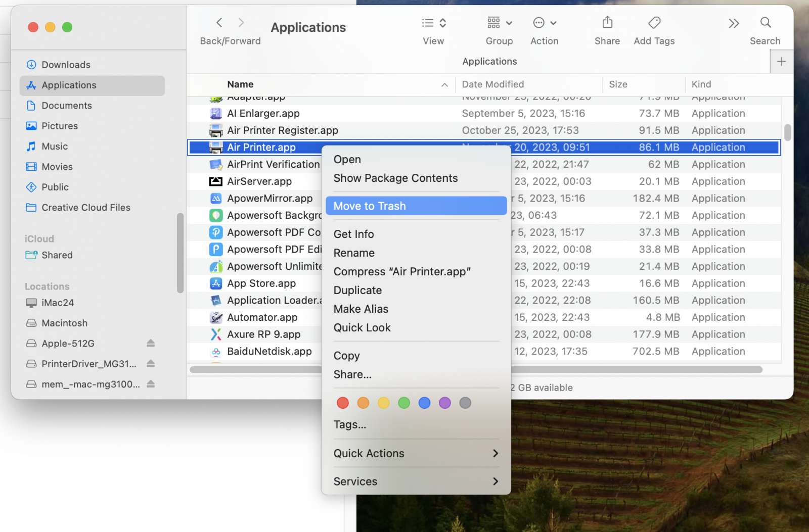Expand the Services submenu
809x532 pixels.
point(416,482)
